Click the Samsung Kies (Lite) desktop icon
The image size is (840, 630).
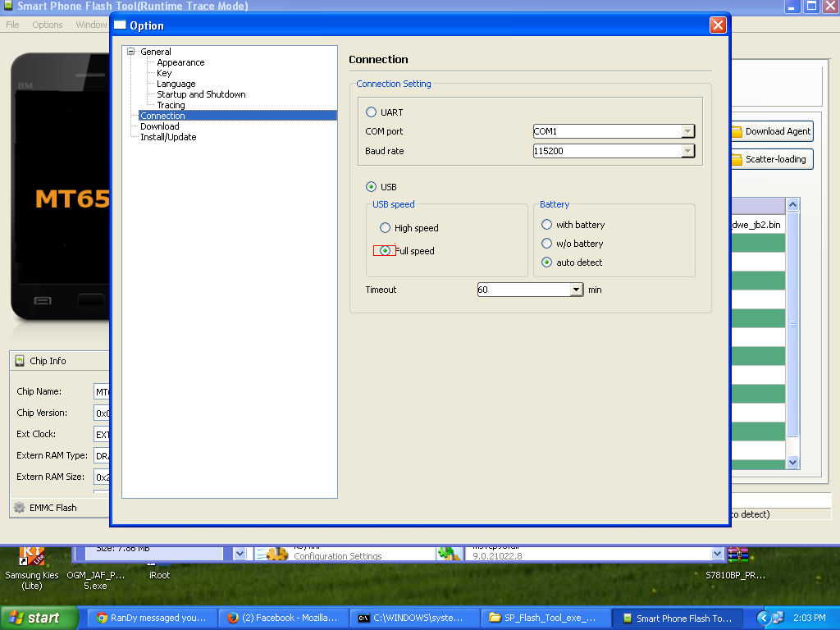point(31,558)
